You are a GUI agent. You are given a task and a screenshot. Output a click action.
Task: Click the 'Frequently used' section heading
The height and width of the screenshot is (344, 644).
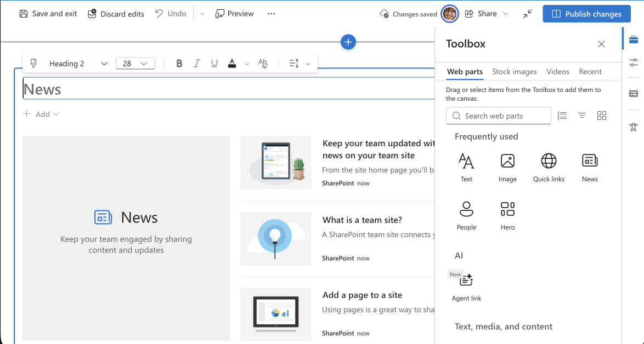click(486, 136)
